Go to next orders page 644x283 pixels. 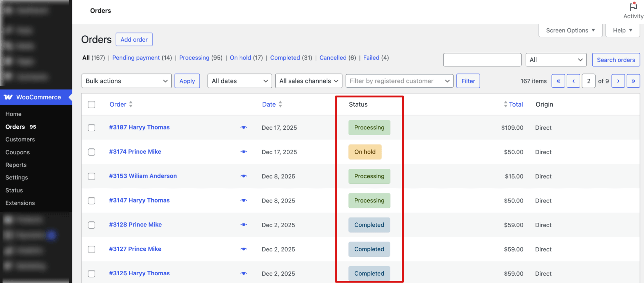pos(618,81)
